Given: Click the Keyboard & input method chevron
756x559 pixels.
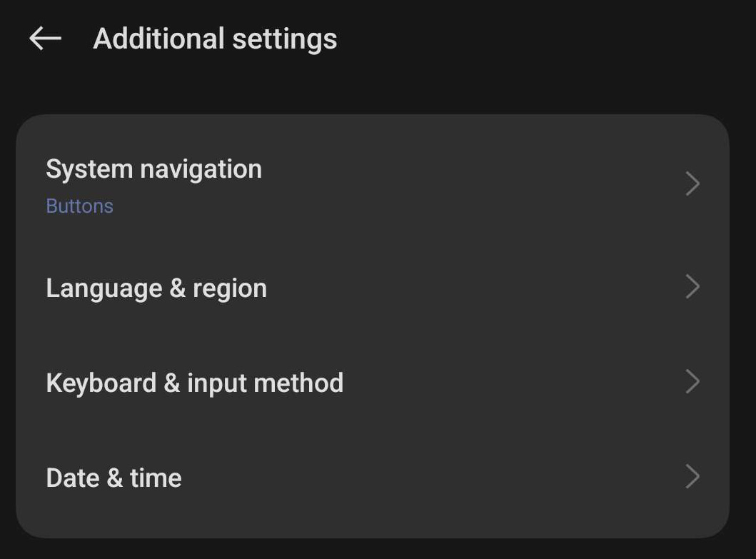Looking at the screenshot, I should (x=692, y=382).
